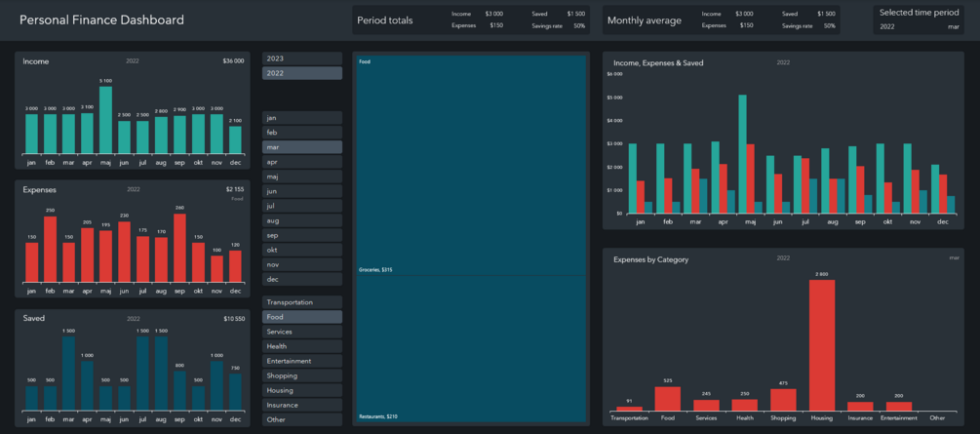
Task: Click the maj bar in Income chart
Action: tap(105, 120)
